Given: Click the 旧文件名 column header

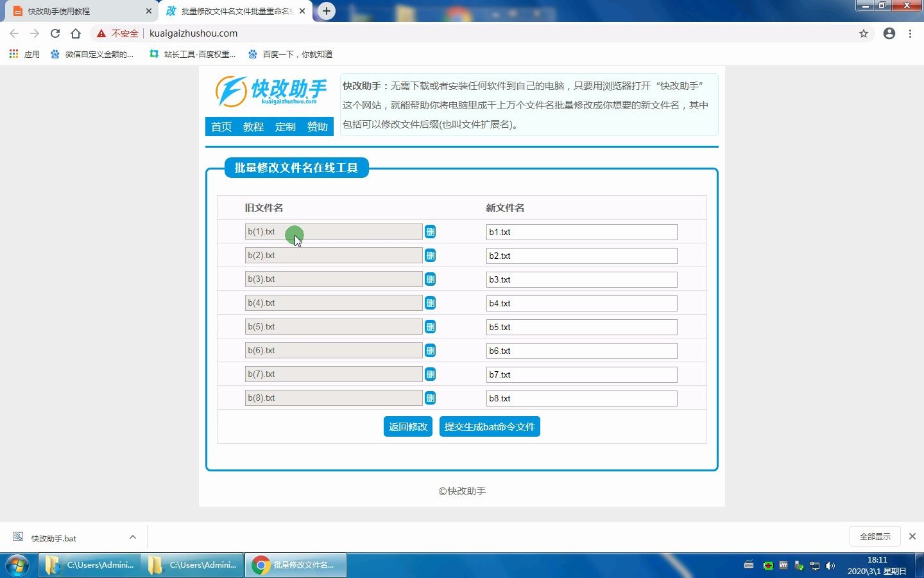Looking at the screenshot, I should click(x=264, y=207).
